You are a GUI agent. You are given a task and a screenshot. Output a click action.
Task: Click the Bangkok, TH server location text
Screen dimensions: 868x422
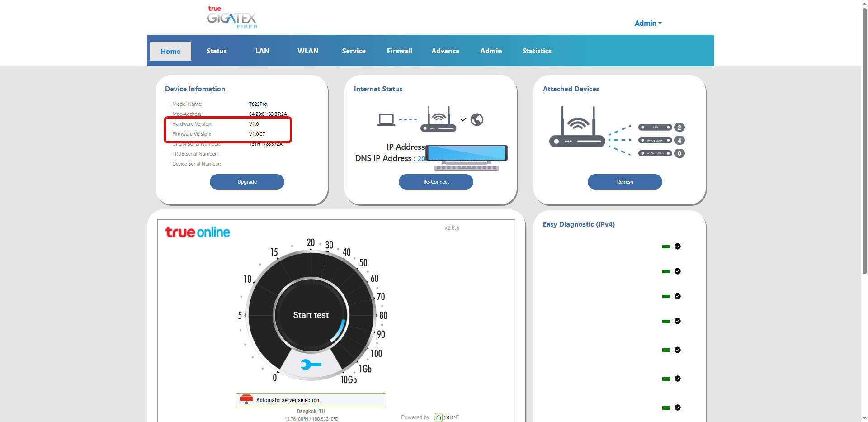point(311,411)
